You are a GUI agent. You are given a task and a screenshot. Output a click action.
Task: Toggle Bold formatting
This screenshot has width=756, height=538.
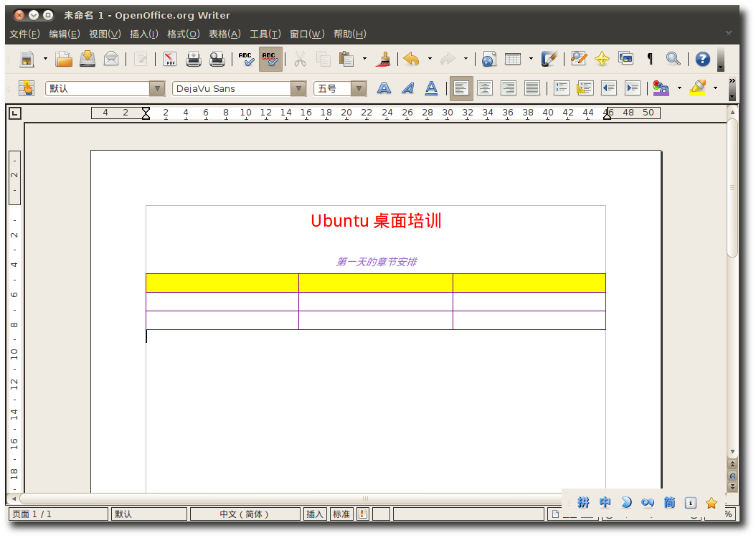384,88
